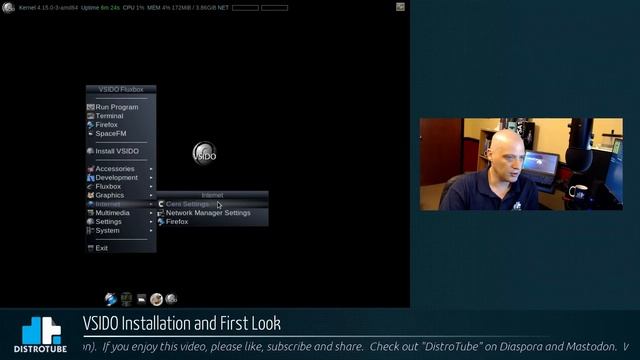The width and height of the screenshot is (640, 360).
Task: Click the Development category icon
Action: (x=91, y=178)
